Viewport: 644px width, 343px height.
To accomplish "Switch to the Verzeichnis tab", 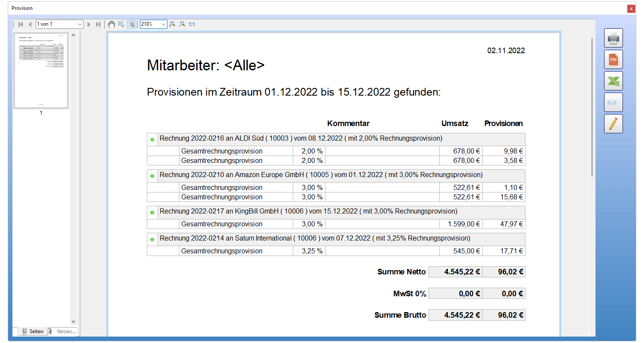I will [x=63, y=331].
